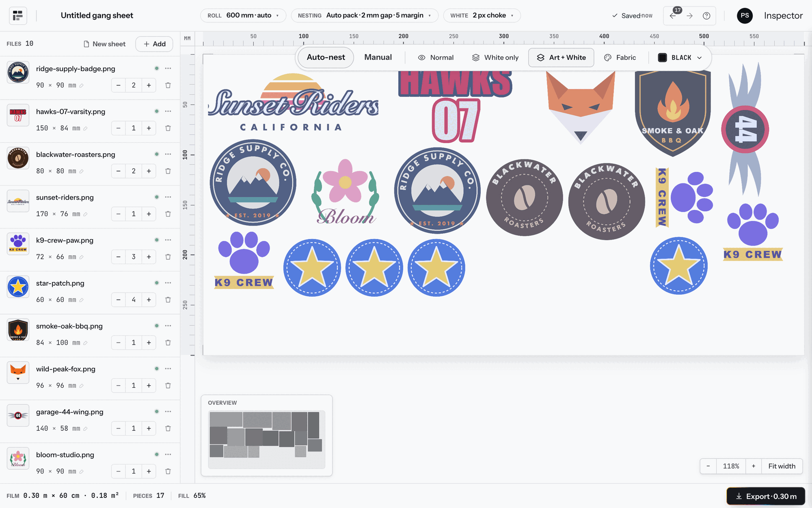Redo using the forward arrow icon

click(x=690, y=16)
